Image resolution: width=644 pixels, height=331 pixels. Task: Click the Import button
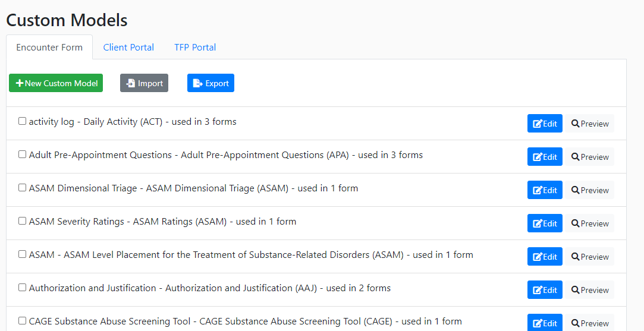(144, 83)
